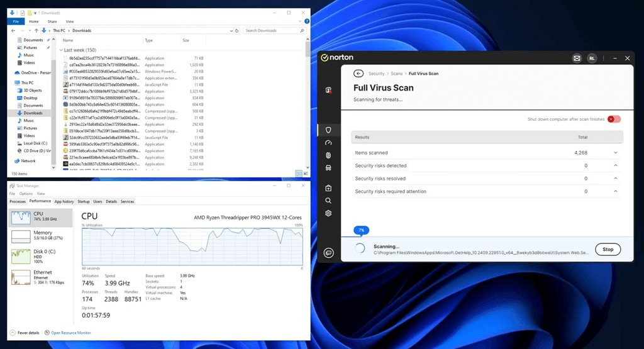
Task: Click the Norton logo in title bar
Action: pos(337,57)
